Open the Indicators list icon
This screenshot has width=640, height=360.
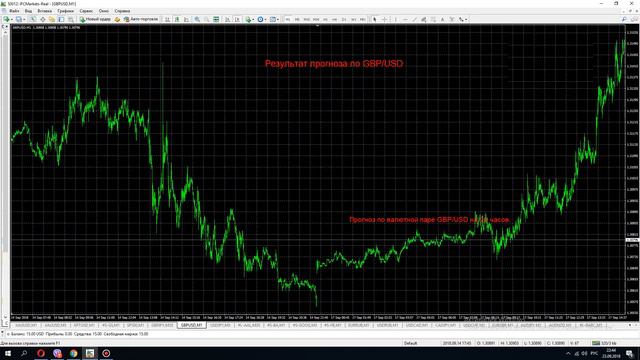coord(248,19)
